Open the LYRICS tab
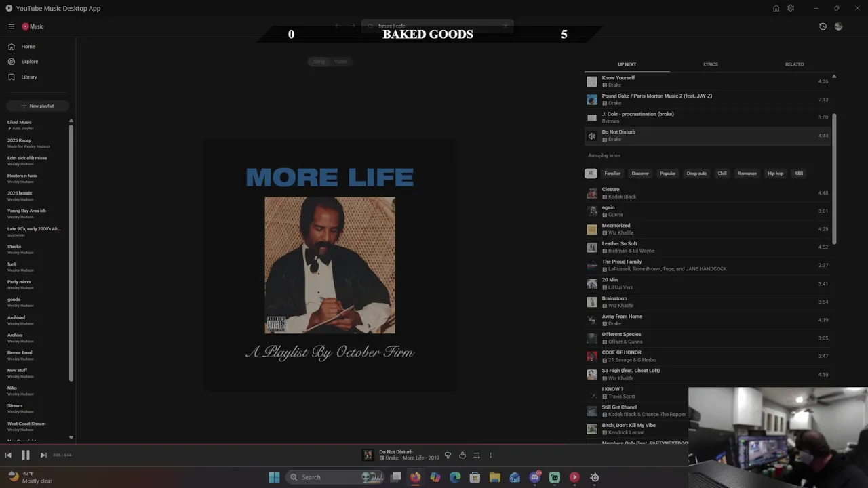The height and width of the screenshot is (488, 868). pyautogui.click(x=711, y=64)
